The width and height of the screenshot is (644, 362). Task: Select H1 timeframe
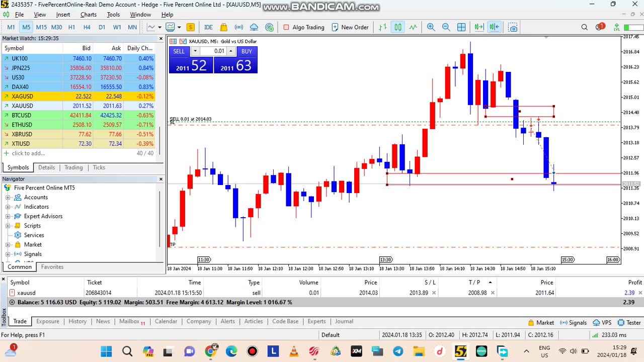[x=71, y=27]
